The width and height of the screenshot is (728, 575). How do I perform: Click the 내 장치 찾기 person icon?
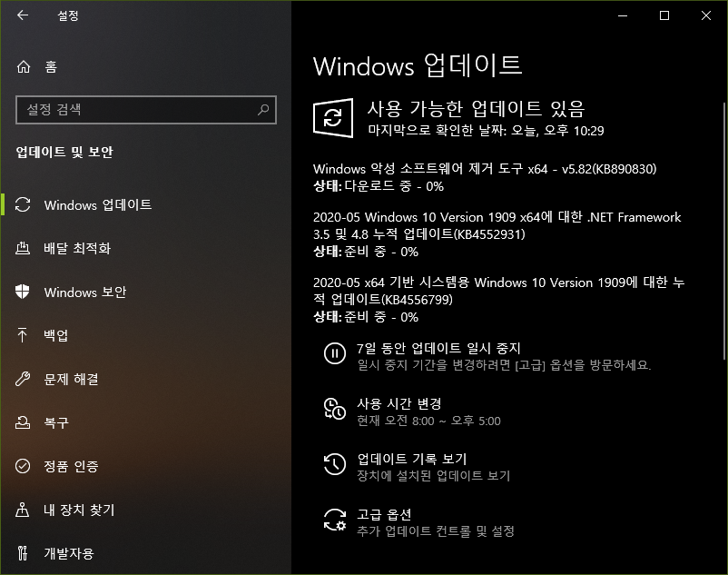(23, 510)
